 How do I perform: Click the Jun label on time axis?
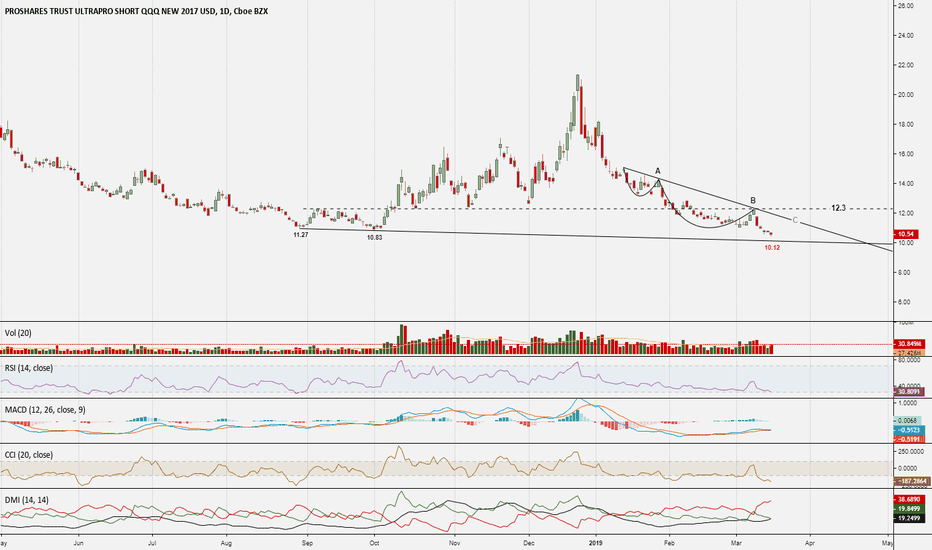(78, 543)
